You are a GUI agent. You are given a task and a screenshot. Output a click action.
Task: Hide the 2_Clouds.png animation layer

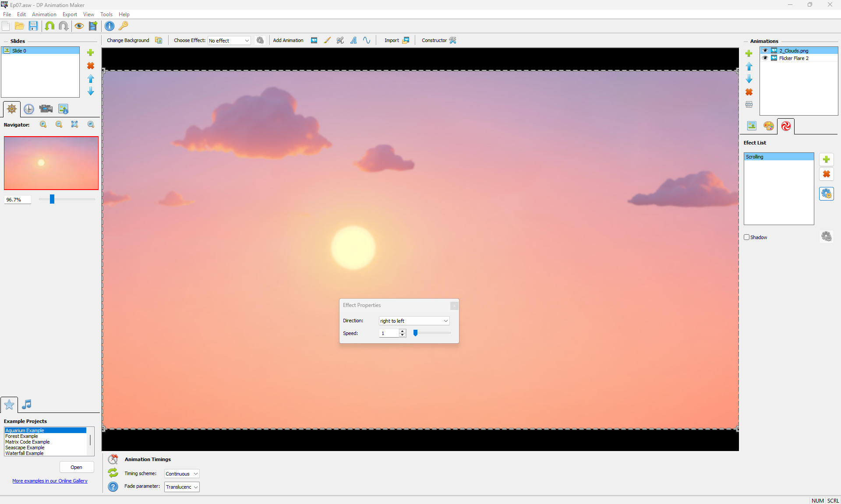(x=765, y=51)
